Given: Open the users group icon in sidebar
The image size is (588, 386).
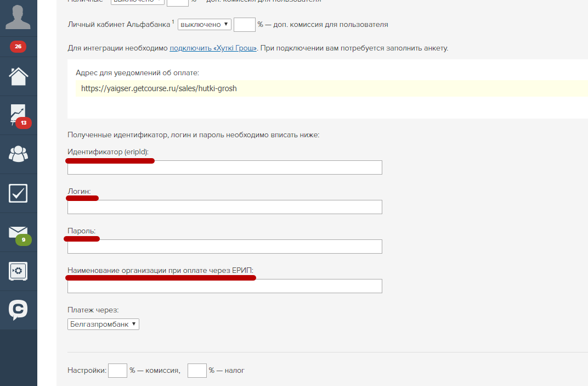Looking at the screenshot, I should coord(19,154).
